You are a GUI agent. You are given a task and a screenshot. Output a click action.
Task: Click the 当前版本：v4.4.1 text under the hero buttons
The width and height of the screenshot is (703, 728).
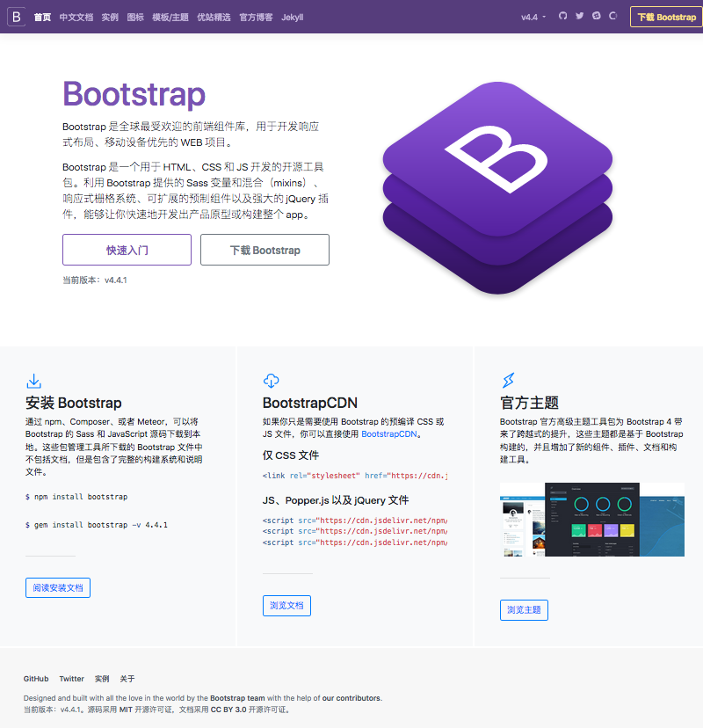95,280
